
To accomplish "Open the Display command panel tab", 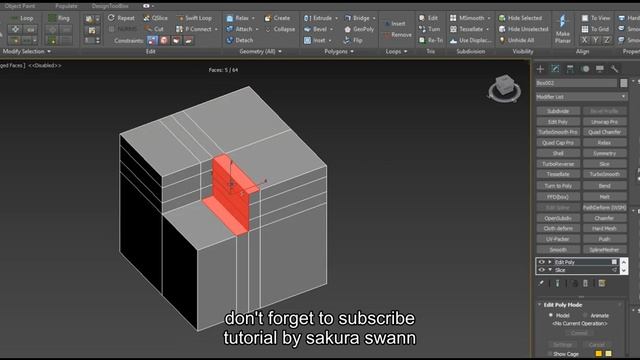I will [x=600, y=69].
